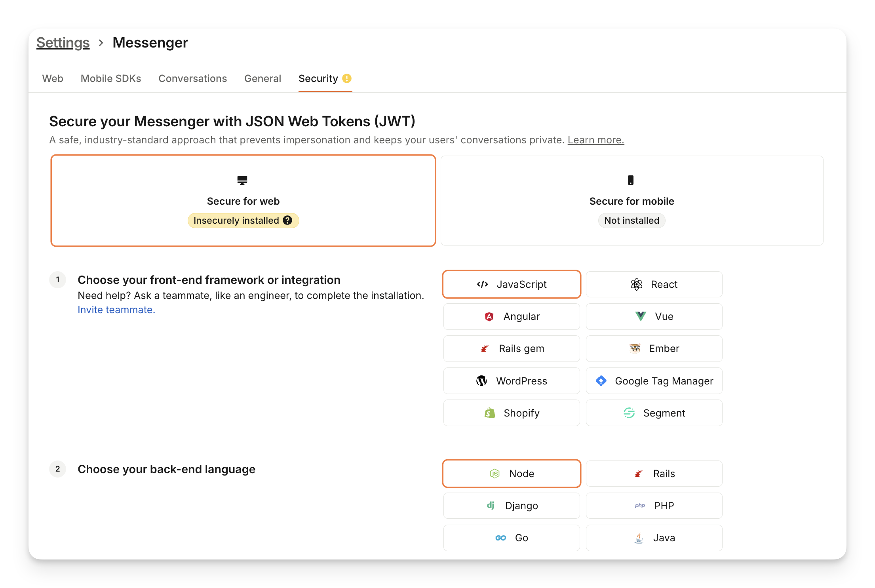This screenshot has width=875, height=588.
Task: Go back to Settings via breadcrumb
Action: 63,43
